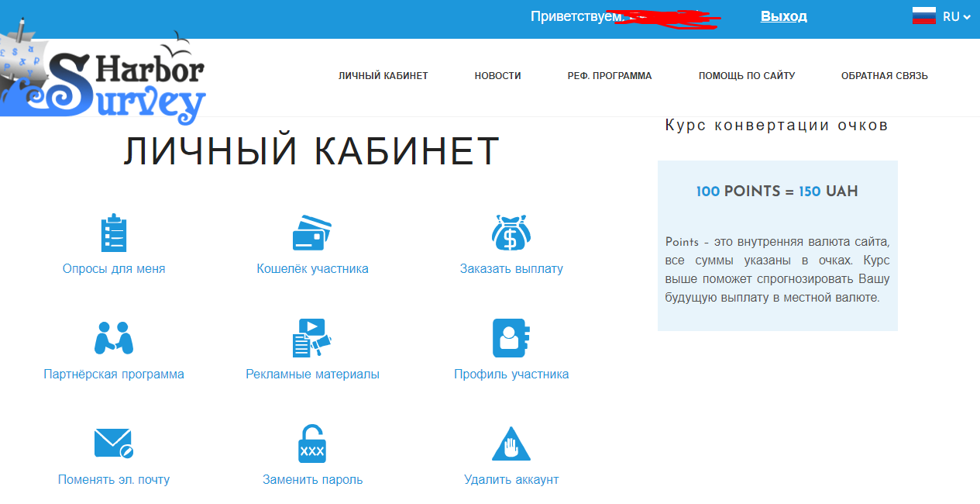Click the Выход logout link
Screen dimensions: 980x504
tap(783, 16)
